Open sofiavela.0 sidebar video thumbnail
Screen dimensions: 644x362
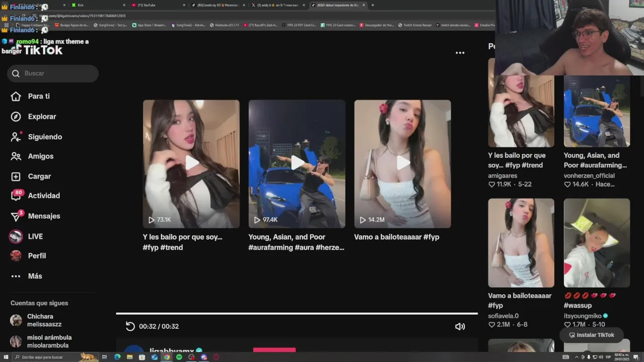[521, 243]
